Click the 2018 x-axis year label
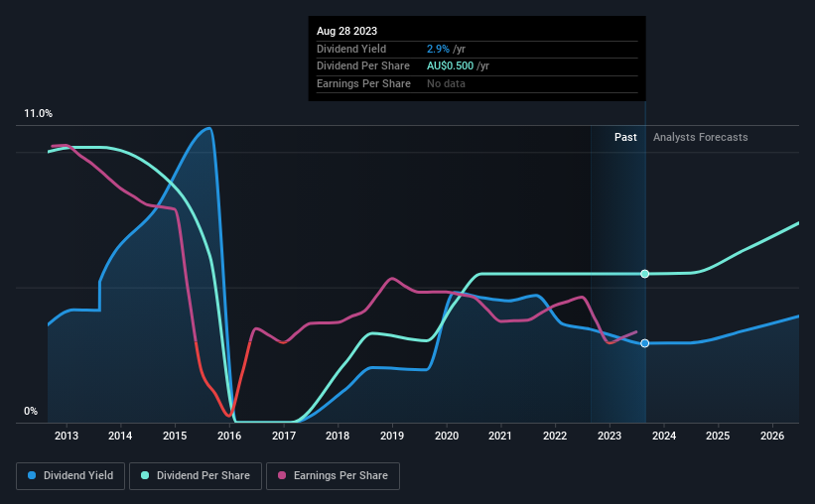Image resolution: width=815 pixels, height=504 pixels. pyautogui.click(x=338, y=436)
